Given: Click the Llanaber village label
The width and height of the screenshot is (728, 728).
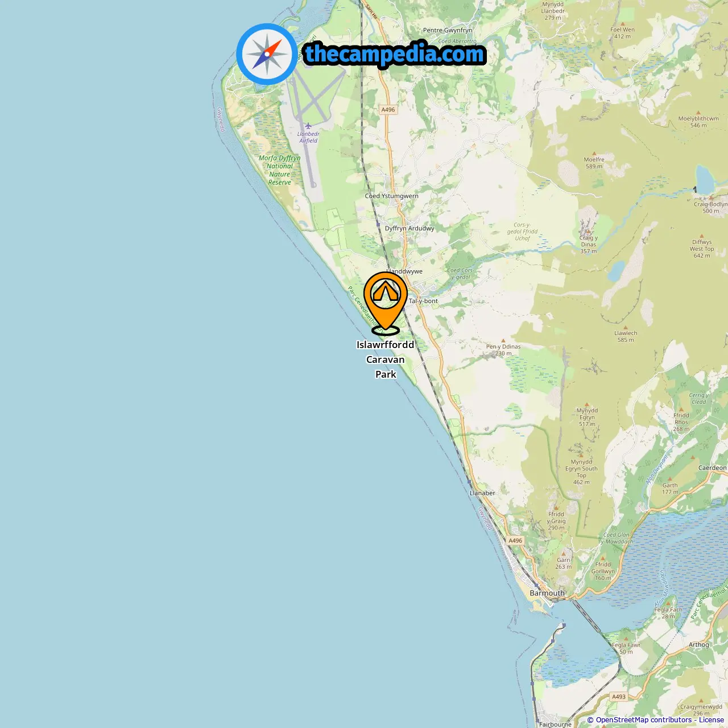Looking at the screenshot, I should click(x=482, y=493).
